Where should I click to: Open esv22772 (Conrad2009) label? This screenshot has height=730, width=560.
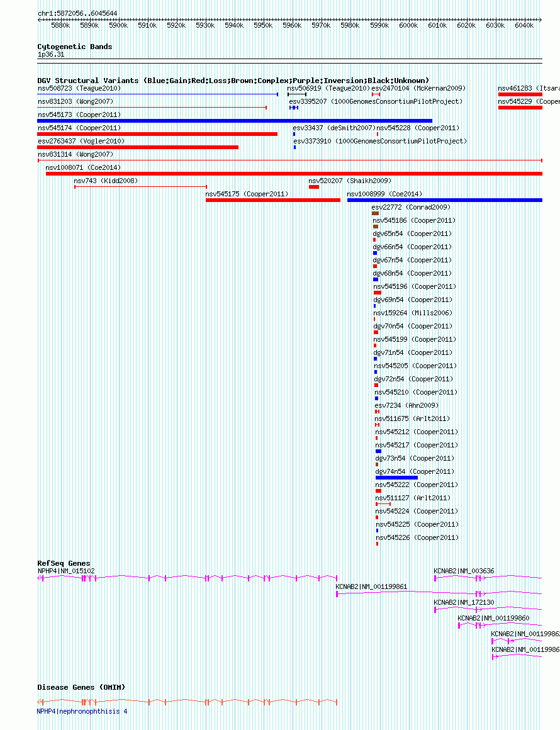pyautogui.click(x=411, y=206)
